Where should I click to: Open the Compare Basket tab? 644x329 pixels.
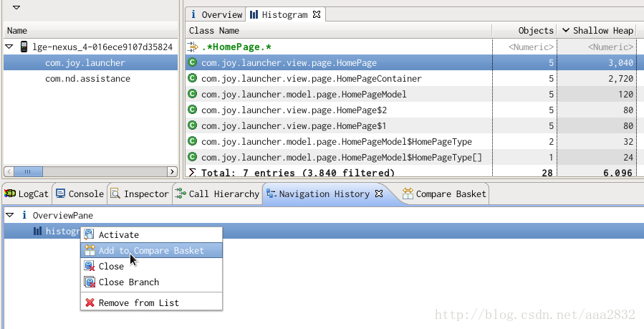coord(444,194)
